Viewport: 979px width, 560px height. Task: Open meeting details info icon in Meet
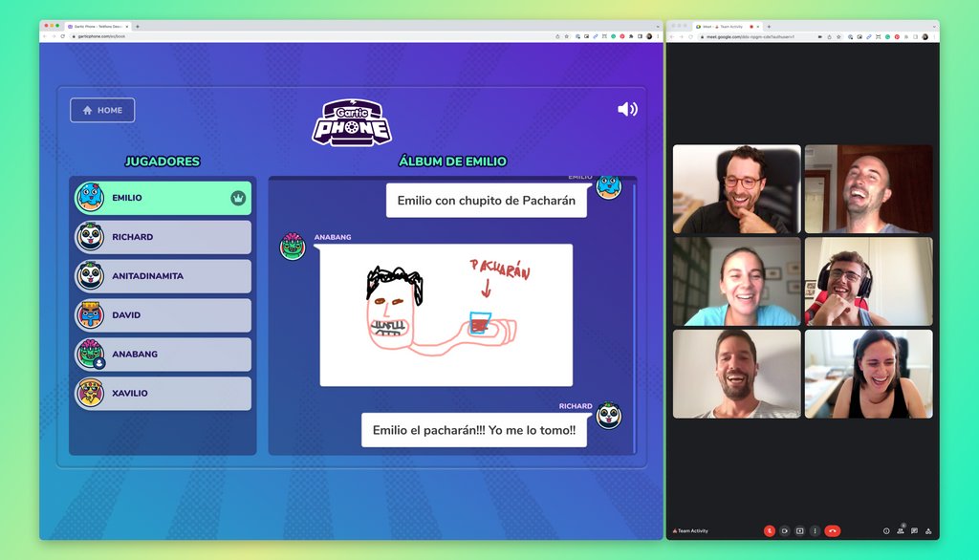[x=886, y=530]
